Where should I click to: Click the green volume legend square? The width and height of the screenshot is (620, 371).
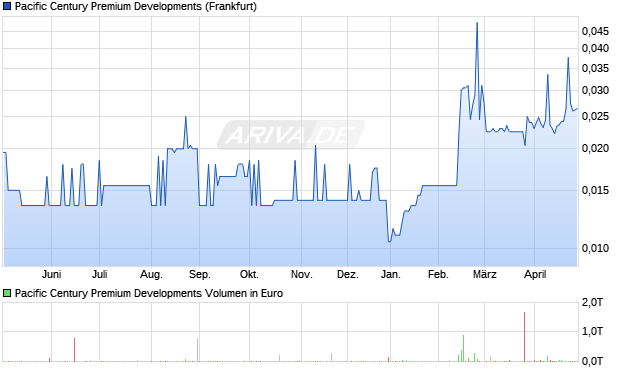[x=7, y=293]
